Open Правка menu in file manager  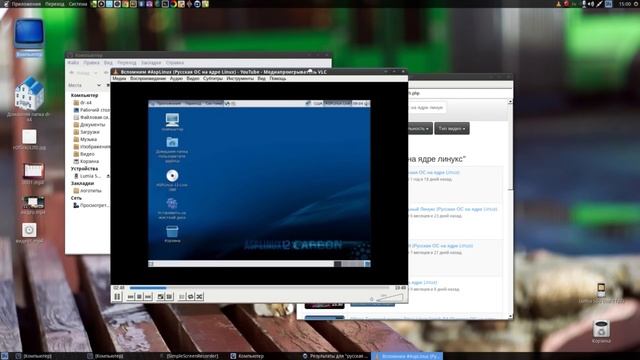(91, 63)
